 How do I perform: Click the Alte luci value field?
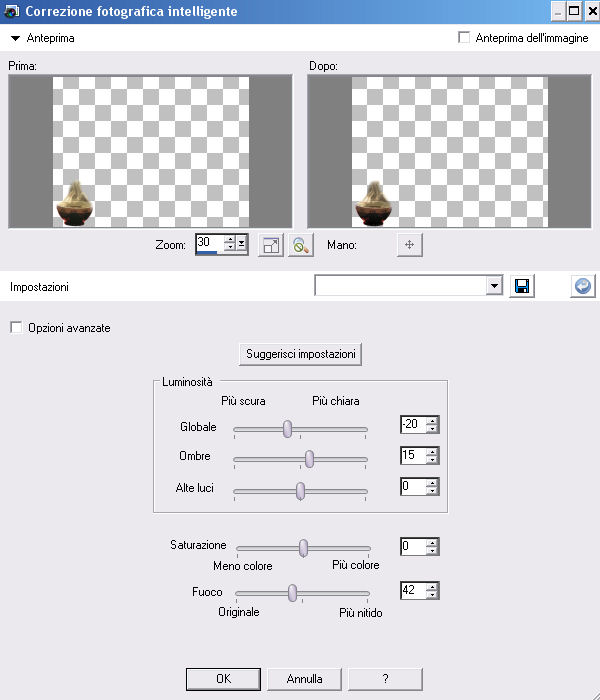coord(413,486)
